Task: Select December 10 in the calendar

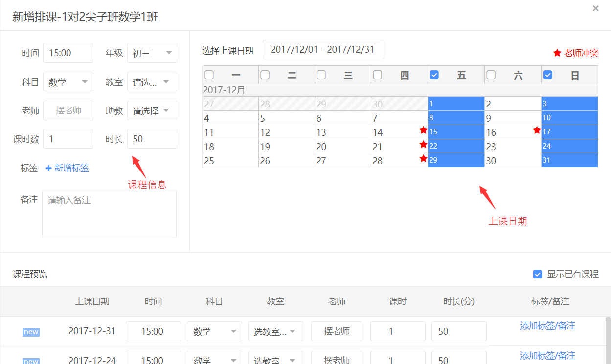Action: 569,118
